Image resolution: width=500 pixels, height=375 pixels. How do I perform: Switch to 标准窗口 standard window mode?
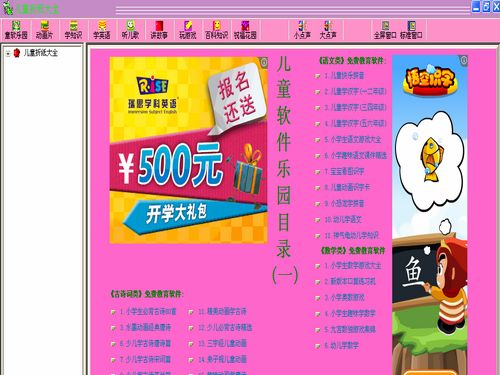411,30
